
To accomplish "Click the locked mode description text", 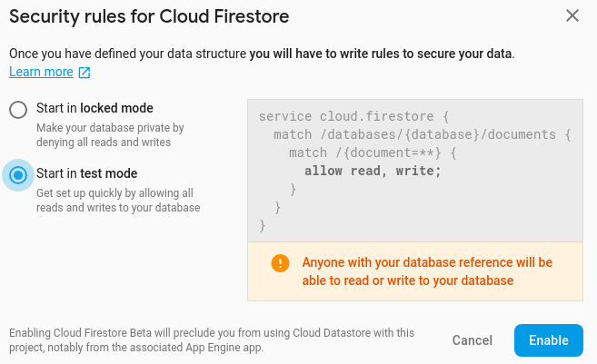I will [x=110, y=134].
